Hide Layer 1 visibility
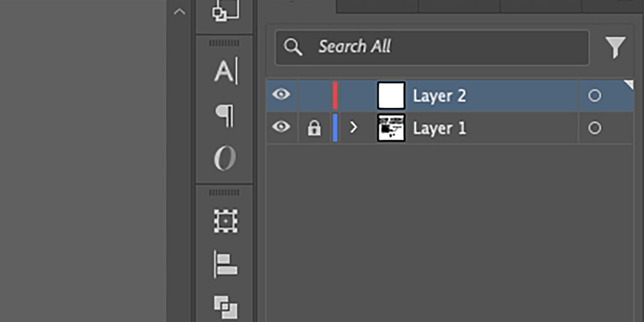 pos(282,128)
